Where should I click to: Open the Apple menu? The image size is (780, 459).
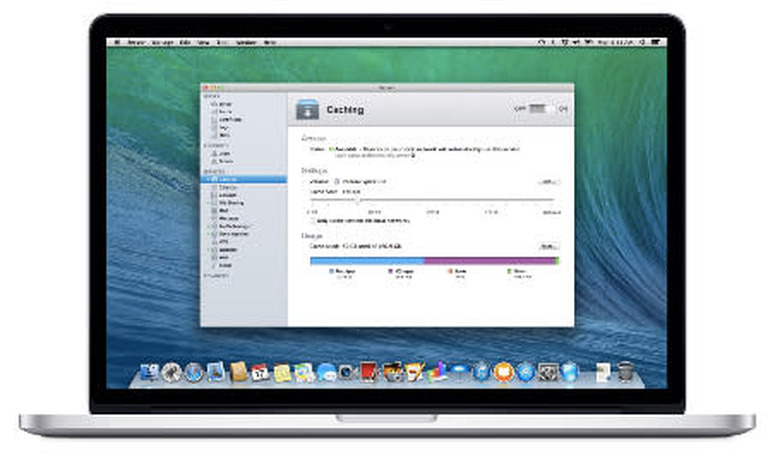click(117, 42)
